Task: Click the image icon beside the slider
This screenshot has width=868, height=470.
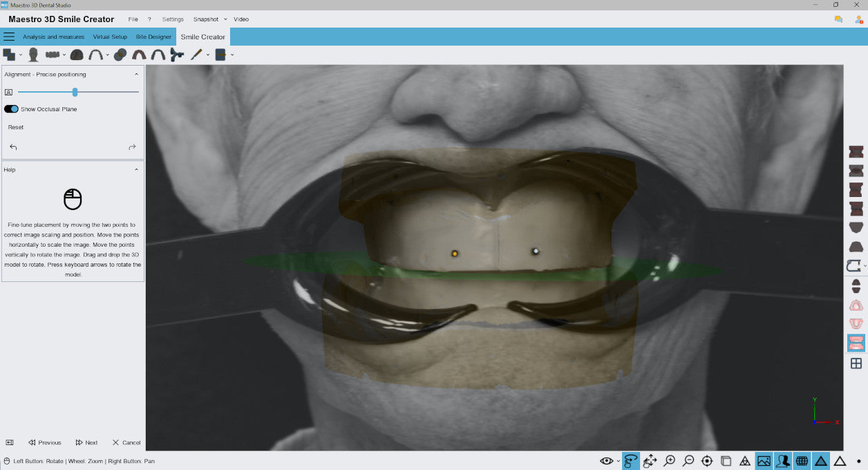Action: click(8, 92)
